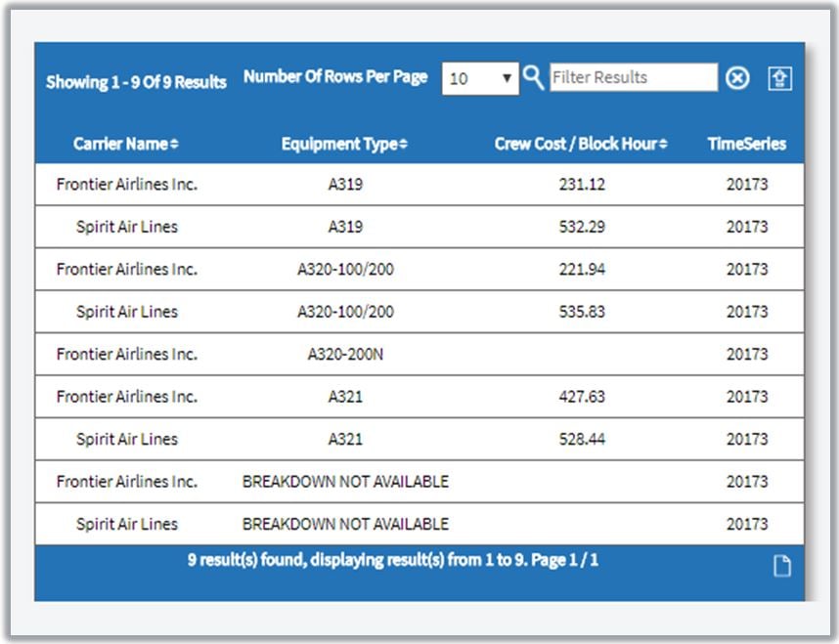Click the footer '9 result(s) found' pagination text

coord(393,561)
